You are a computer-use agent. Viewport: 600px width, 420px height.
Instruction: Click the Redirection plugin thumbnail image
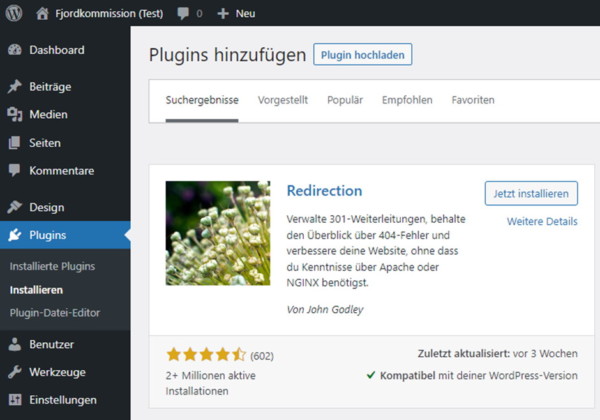[218, 233]
